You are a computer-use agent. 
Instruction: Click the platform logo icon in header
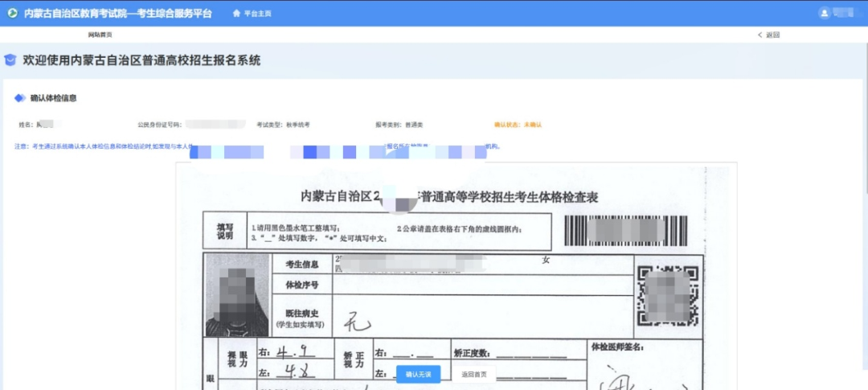[12, 14]
